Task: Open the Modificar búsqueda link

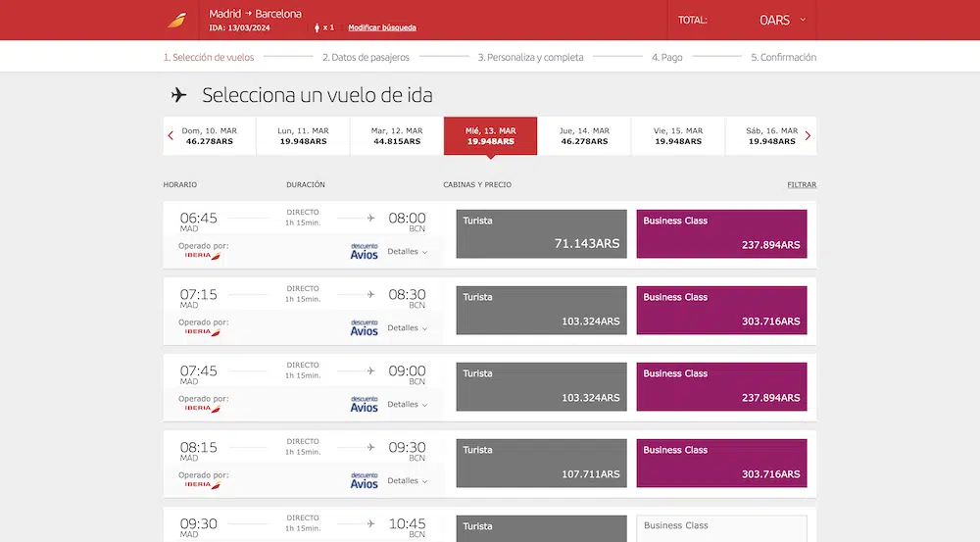Action: (x=382, y=27)
